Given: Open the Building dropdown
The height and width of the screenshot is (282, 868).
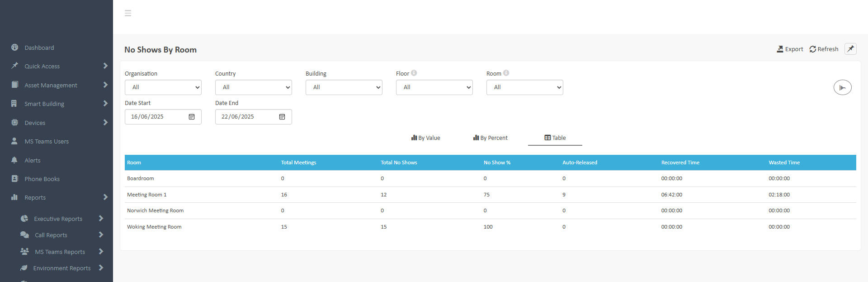Looking at the screenshot, I should click(344, 87).
